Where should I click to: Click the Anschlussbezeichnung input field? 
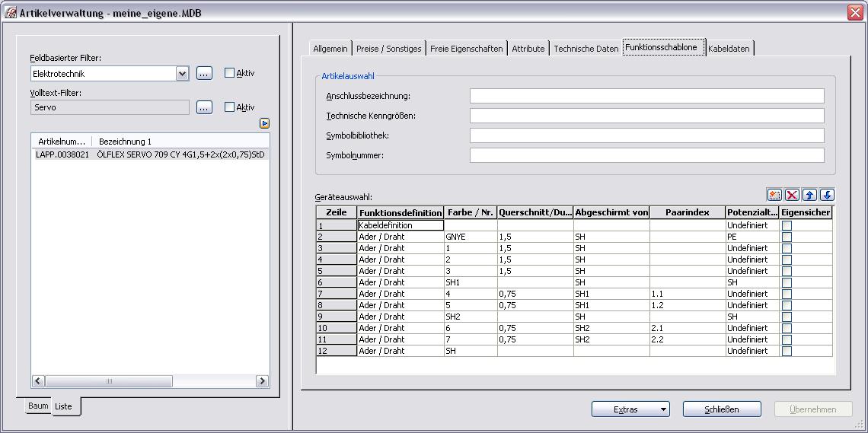coord(646,96)
